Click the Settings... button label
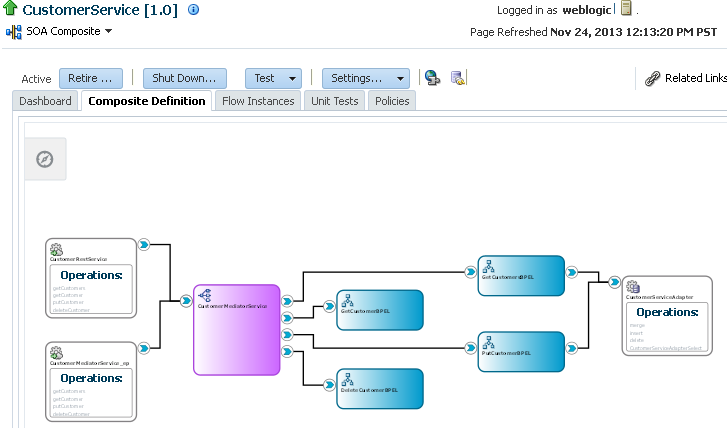This screenshot has width=727, height=428. pos(357,78)
